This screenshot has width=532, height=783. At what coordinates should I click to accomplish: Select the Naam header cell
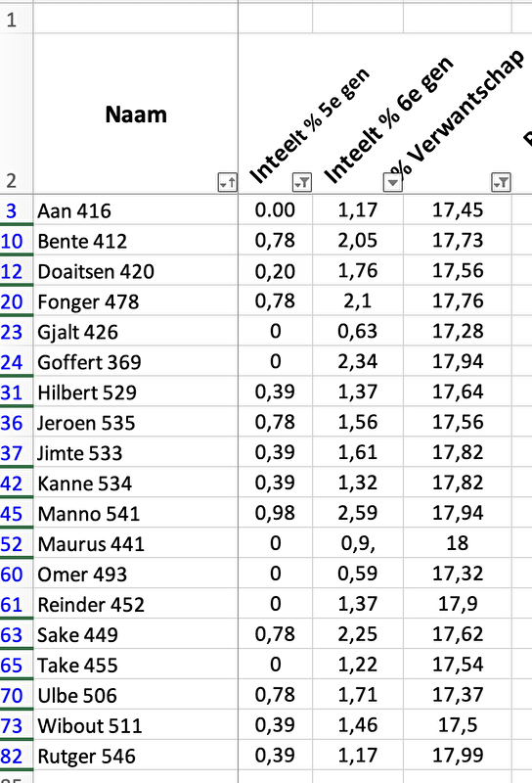136,114
